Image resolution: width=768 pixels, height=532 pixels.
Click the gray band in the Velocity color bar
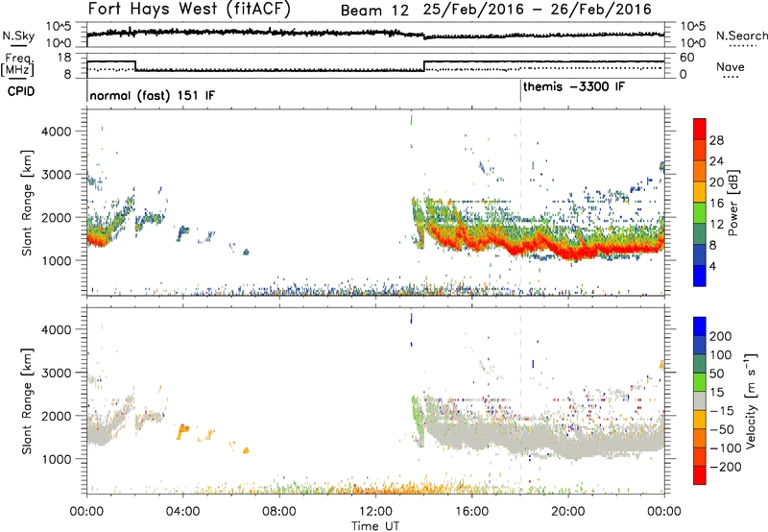700,400
